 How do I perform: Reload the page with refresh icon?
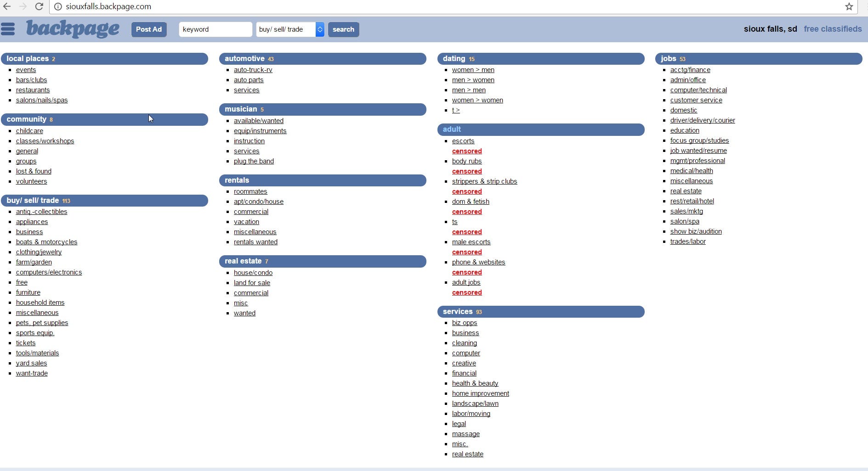[39, 6]
